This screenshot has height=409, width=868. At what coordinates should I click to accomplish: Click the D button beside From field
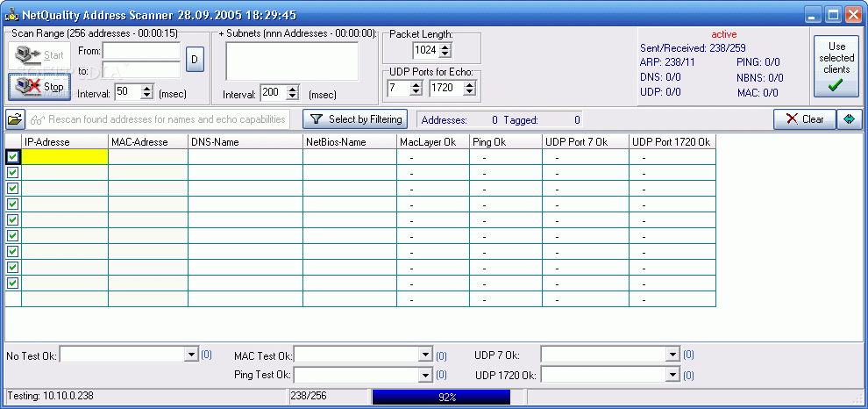[195, 59]
